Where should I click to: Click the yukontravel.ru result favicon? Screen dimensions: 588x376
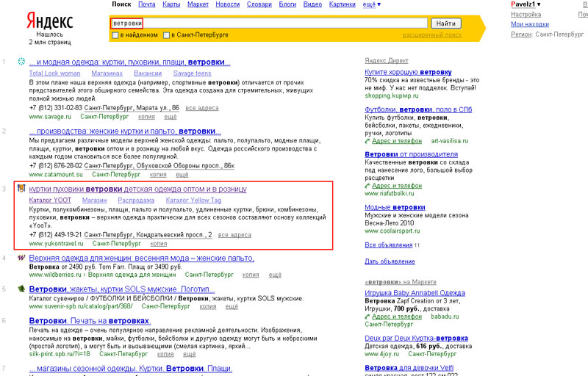pyautogui.click(x=21, y=189)
